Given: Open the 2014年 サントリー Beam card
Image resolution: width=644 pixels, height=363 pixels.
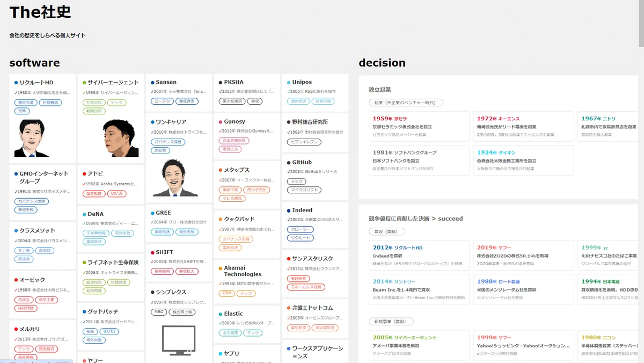Looking at the screenshot, I should 419,289.
